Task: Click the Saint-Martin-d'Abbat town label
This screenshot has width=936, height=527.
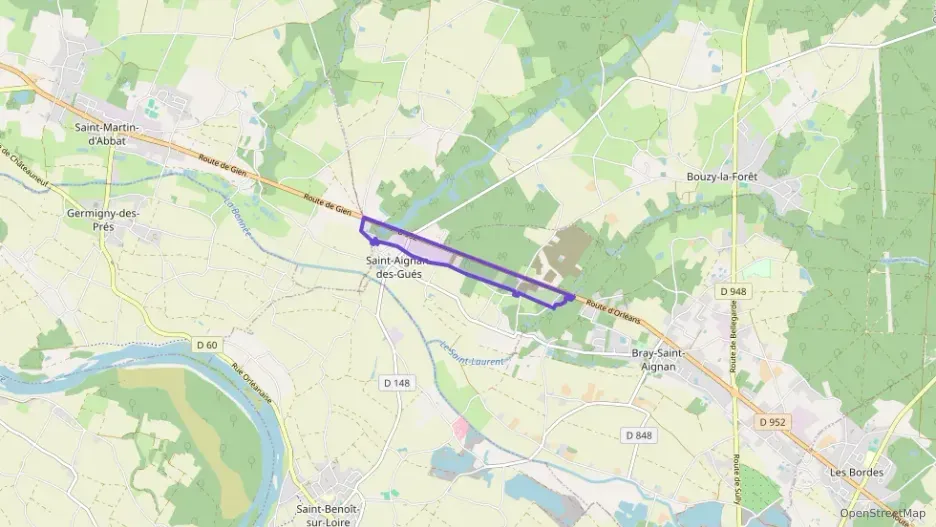Action: coord(107,134)
